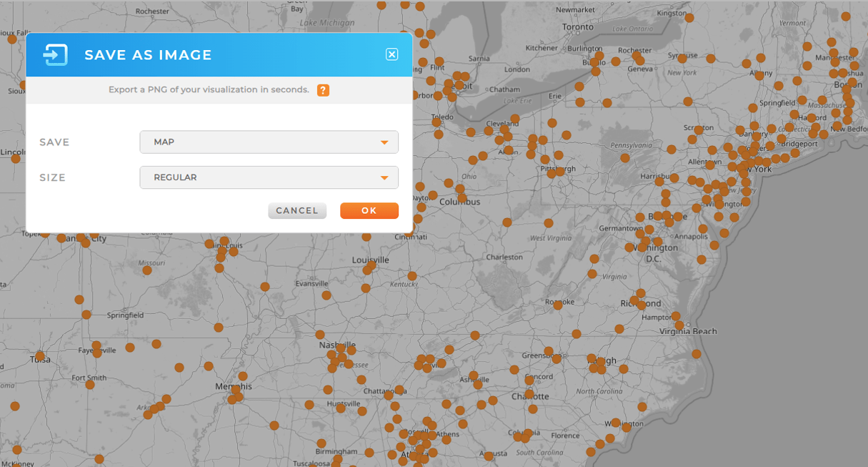Confirm export with the OK button
The width and height of the screenshot is (868, 467).
(x=369, y=210)
